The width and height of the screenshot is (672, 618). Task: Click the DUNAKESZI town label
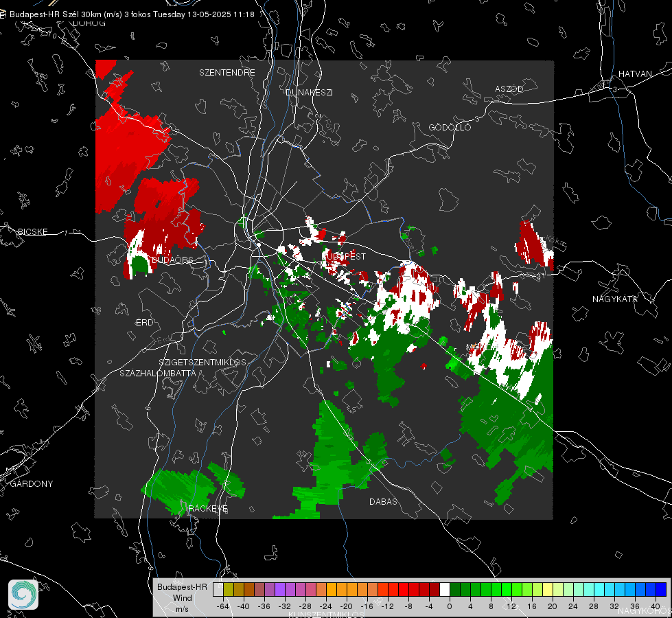[x=309, y=92]
